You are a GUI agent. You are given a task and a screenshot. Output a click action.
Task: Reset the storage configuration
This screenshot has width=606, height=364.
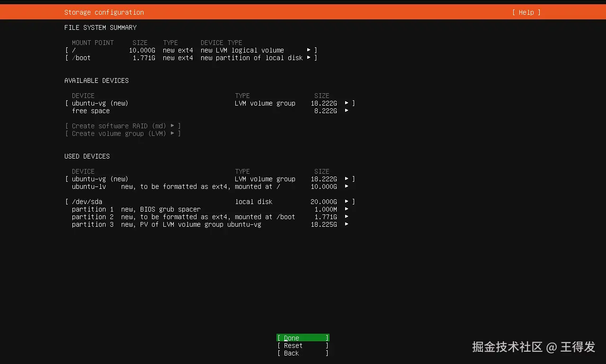(303, 346)
